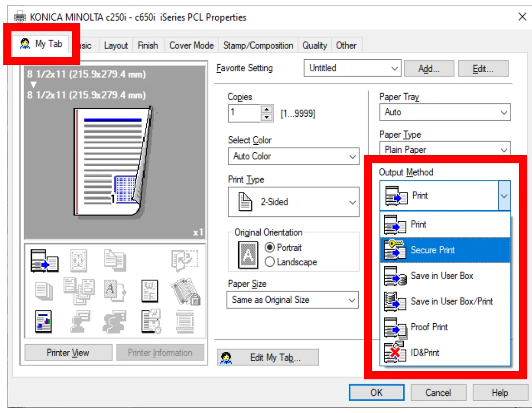532x413 pixels.
Task: Click the single user authentication icon
Action: coord(80,321)
